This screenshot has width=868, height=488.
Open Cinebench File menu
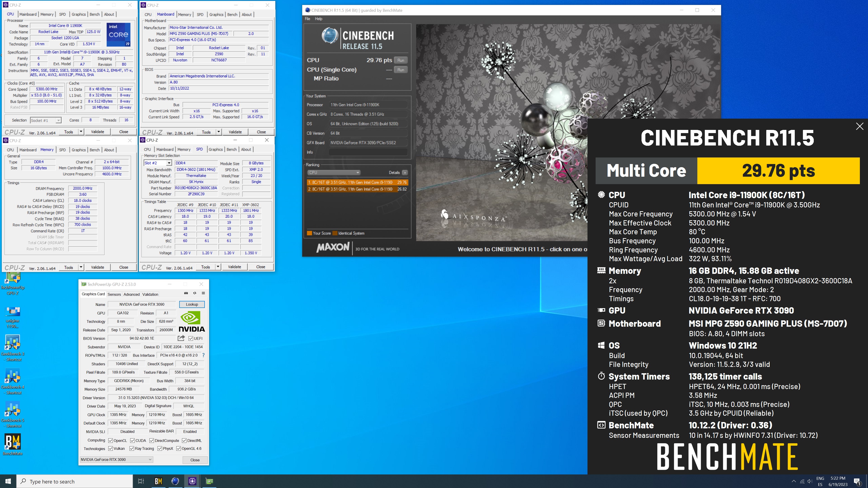pyautogui.click(x=307, y=19)
